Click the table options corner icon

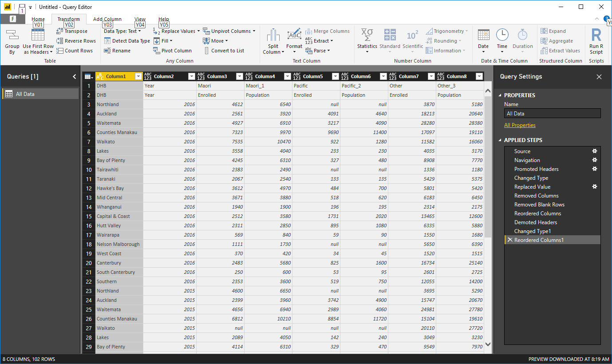tap(88, 76)
